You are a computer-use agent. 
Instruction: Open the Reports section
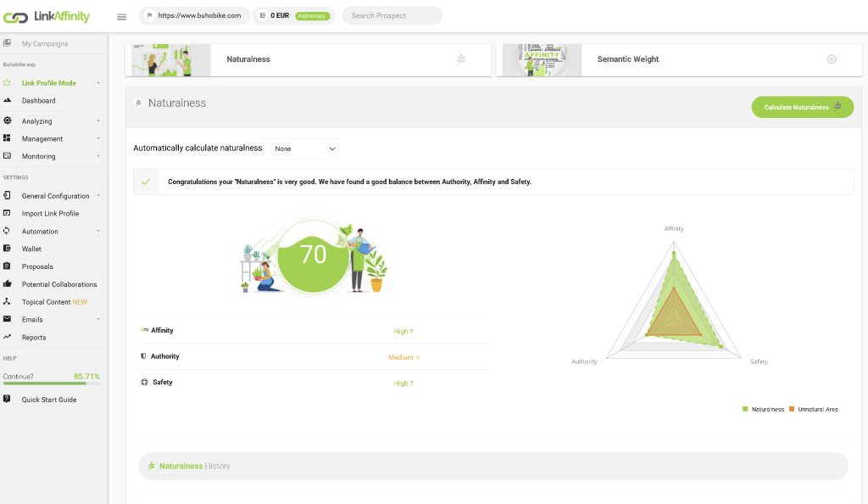[34, 338]
